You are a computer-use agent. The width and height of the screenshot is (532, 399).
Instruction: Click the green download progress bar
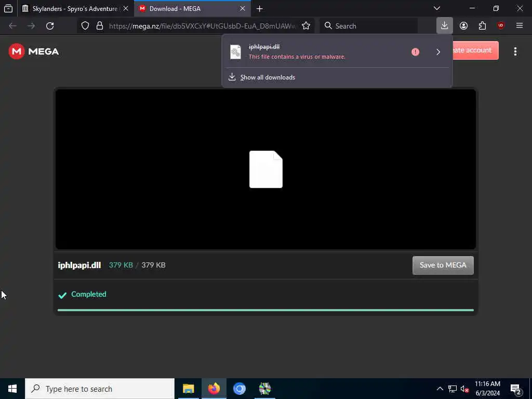click(x=265, y=310)
